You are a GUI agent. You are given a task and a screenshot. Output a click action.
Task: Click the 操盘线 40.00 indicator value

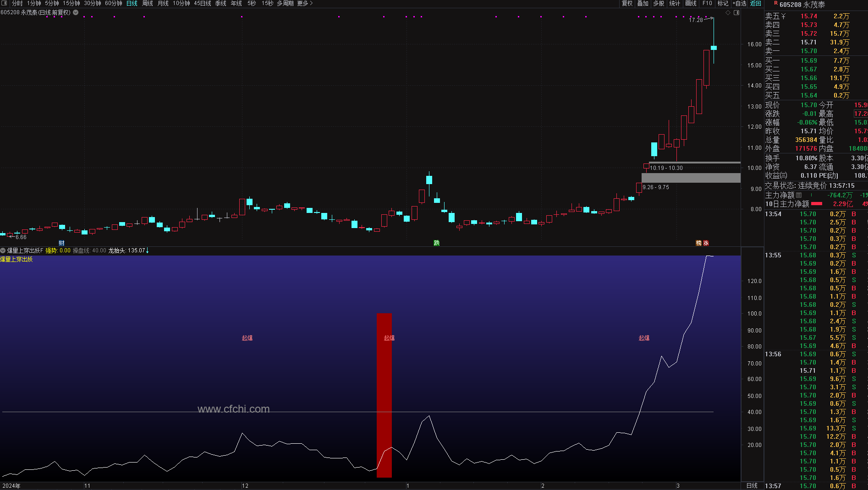pyautogui.click(x=89, y=250)
